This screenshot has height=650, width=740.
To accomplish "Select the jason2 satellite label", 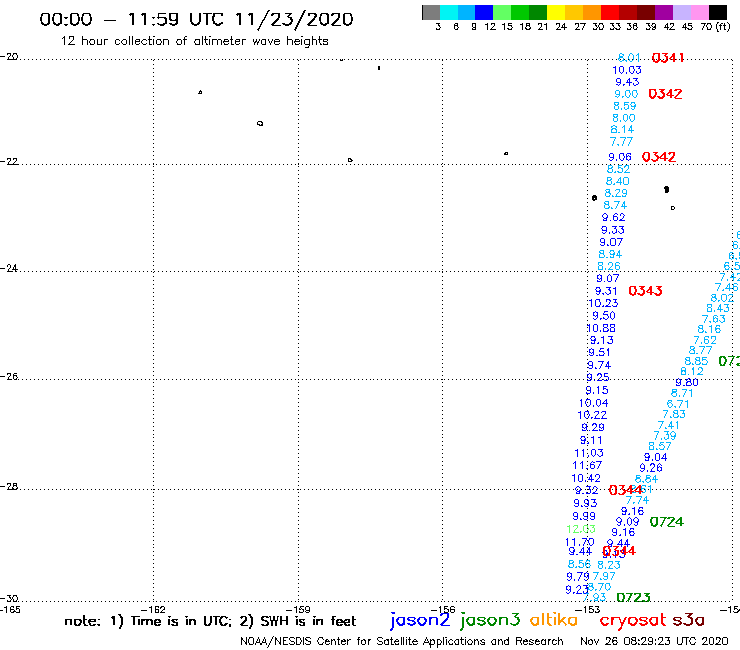I will tap(420, 620).
